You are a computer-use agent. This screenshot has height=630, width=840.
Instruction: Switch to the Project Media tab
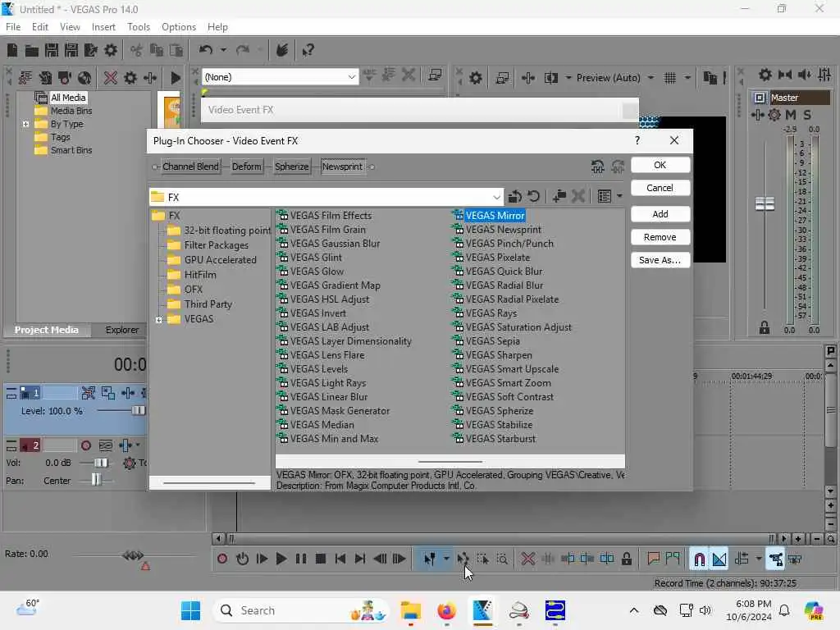click(46, 330)
